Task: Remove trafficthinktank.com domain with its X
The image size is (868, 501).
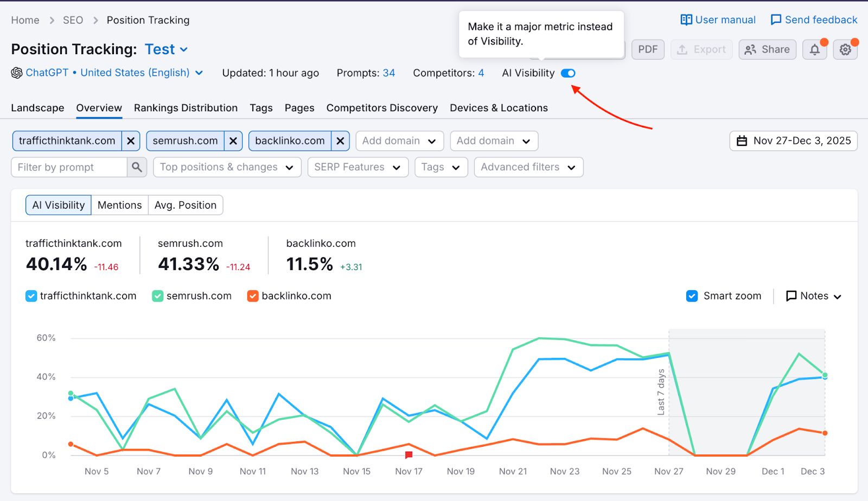Action: pos(131,141)
